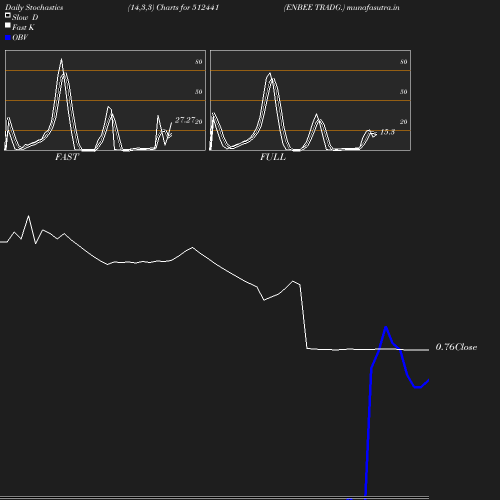This screenshot has height=500, width=500.
Task: Click the (14,3,3) Charts for 512441 text
Action: point(173,7)
